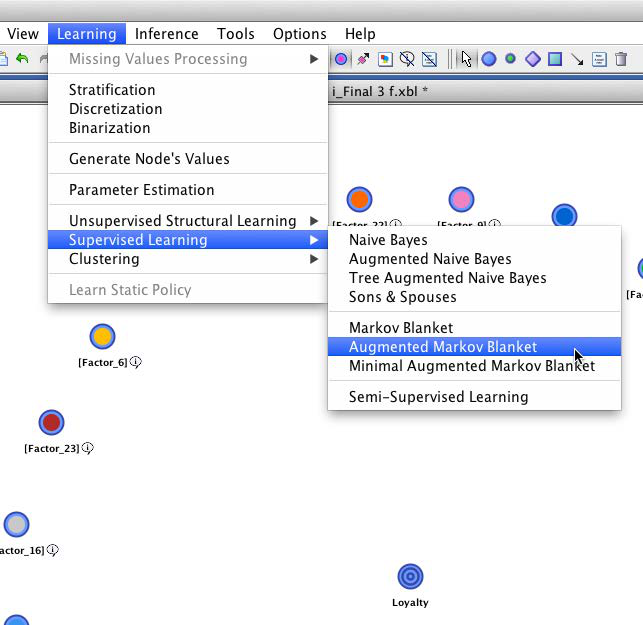Choose Binarization from the Learning menu
This screenshot has height=625, width=643.
(x=188, y=128)
